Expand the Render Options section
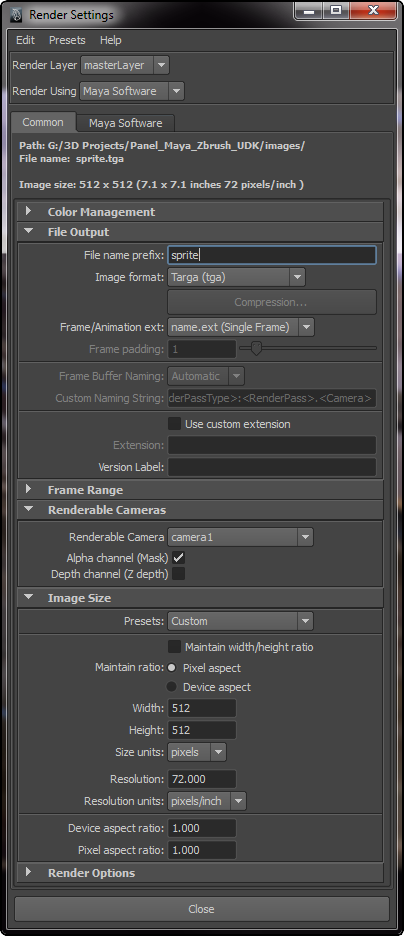This screenshot has width=404, height=936. (201, 873)
